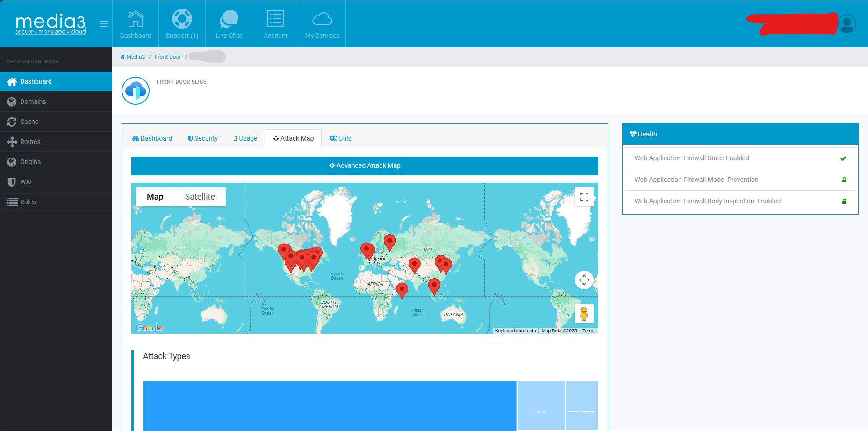Image resolution: width=868 pixels, height=431 pixels.
Task: Click the Front Door breadcrumb link
Action: (x=168, y=57)
